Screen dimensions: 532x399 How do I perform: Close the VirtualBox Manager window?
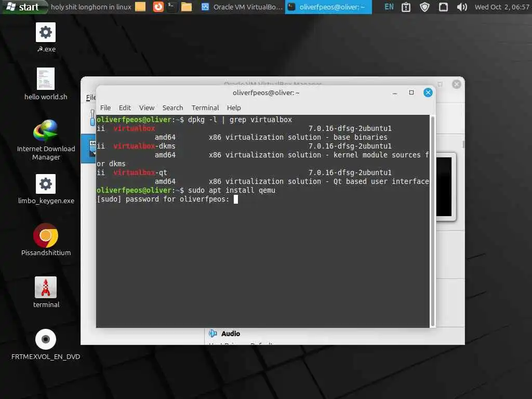point(456,84)
